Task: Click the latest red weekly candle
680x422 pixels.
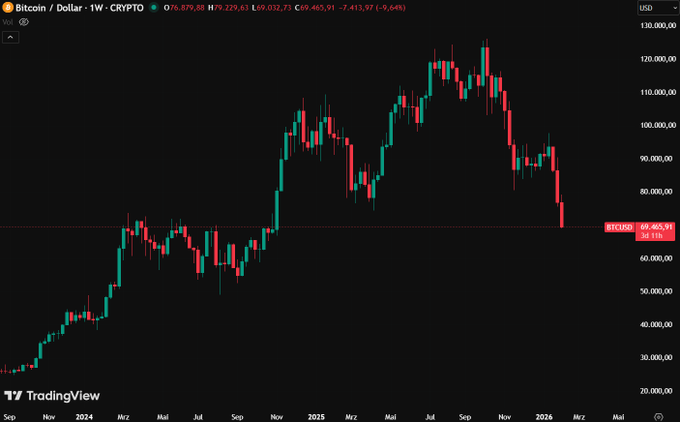Action: pos(562,214)
